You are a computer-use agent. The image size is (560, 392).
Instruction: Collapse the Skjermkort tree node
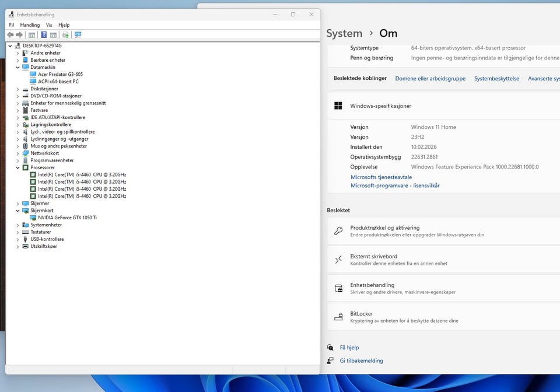17,211
